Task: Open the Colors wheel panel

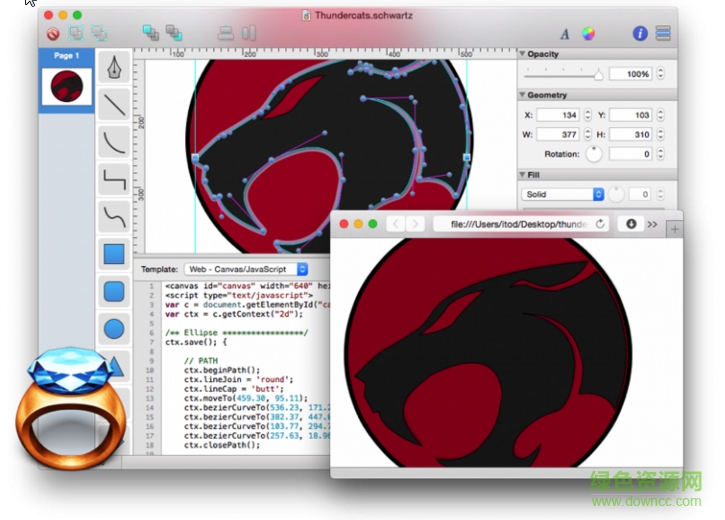Action: (x=589, y=33)
